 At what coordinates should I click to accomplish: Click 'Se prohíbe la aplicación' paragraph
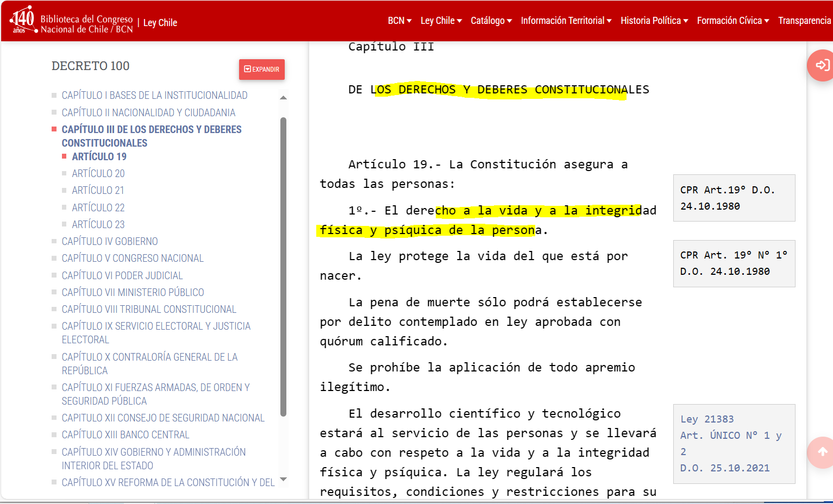point(477,377)
